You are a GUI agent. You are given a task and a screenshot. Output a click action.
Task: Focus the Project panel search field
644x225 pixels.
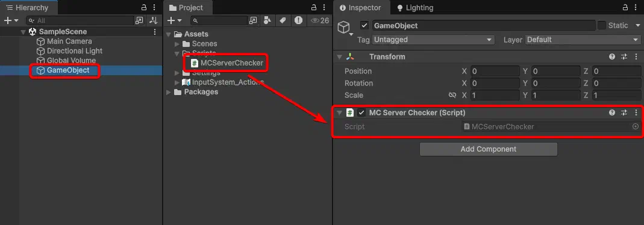219,20
